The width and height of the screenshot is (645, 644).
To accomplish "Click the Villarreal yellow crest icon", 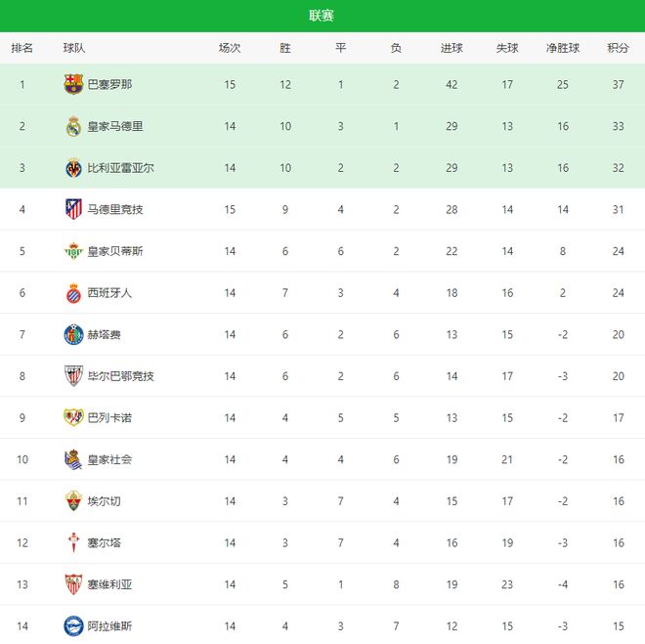I will coord(73,168).
